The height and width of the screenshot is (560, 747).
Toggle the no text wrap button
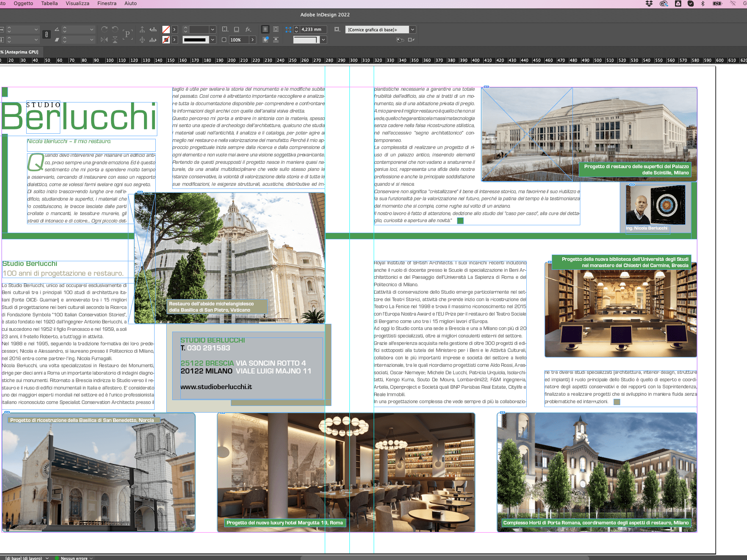pyautogui.click(x=265, y=29)
